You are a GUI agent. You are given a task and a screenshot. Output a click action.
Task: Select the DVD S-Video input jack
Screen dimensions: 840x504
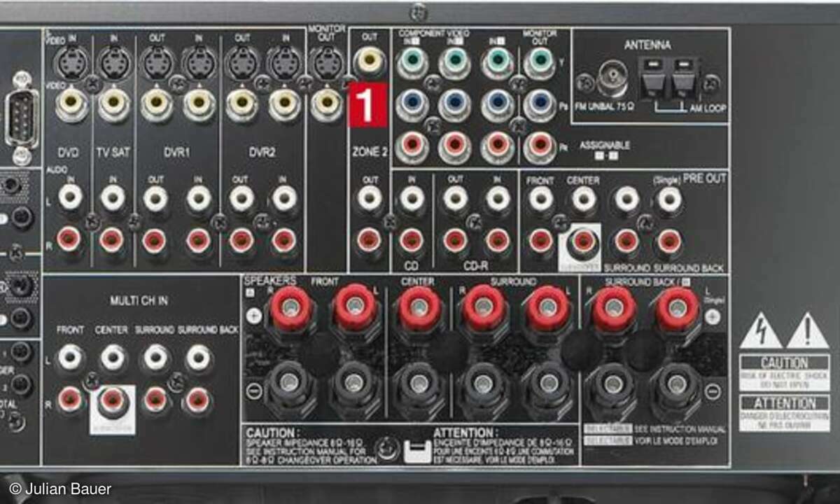(x=72, y=63)
